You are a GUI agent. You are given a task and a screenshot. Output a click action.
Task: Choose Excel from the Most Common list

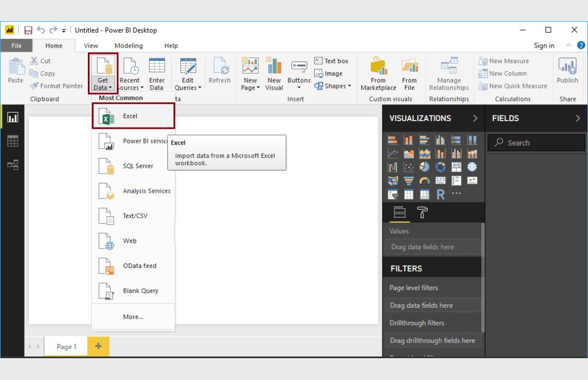tap(133, 116)
